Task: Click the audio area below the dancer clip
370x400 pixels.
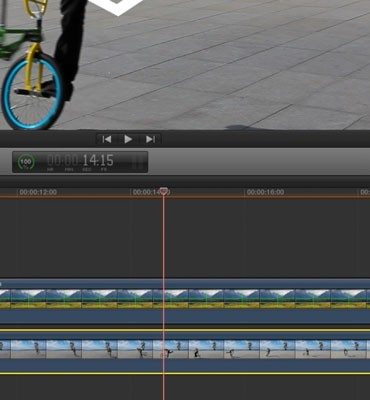Action: pos(185,365)
